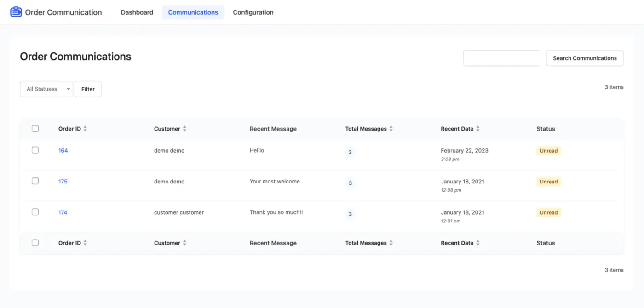Sort using the bottom Recent Date sort arrows
This screenshot has width=644, height=308.
point(477,243)
